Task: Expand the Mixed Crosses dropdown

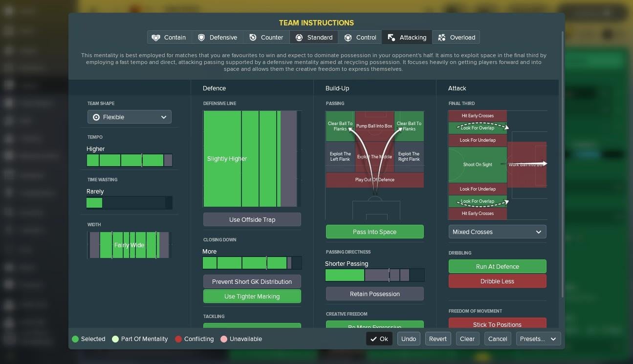Action: [x=497, y=232]
